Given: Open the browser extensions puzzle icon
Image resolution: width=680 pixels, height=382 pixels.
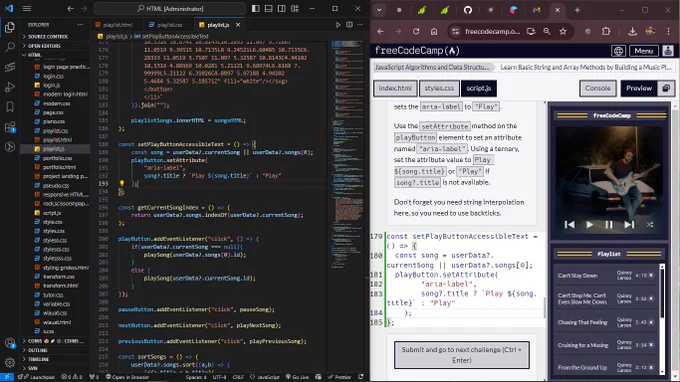Looking at the screenshot, I should 606,31.
